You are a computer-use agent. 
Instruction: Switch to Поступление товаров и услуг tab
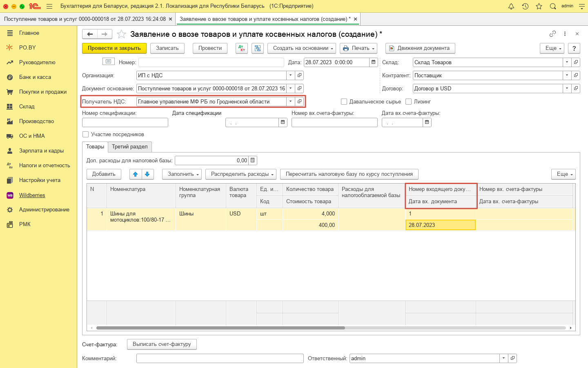tap(85, 19)
